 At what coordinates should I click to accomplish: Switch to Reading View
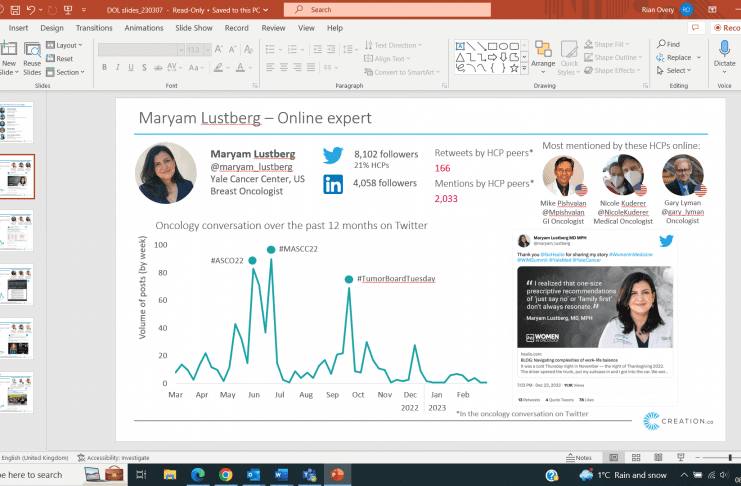pyautogui.click(x=658, y=457)
